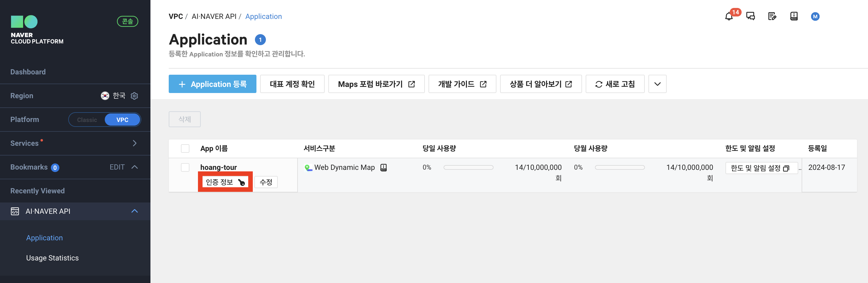Screen dimensions: 868x283
Task: Open the user profile avatar
Action: pos(815,16)
